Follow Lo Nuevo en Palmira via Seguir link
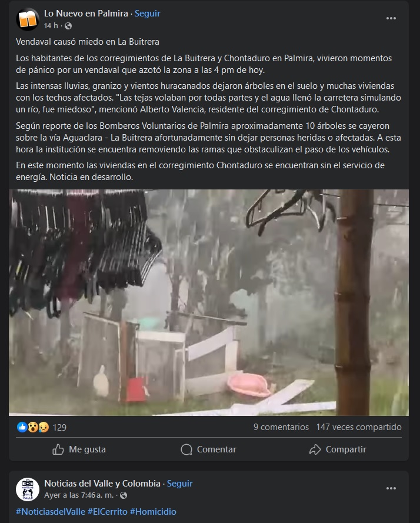The image size is (420, 523). click(x=148, y=14)
